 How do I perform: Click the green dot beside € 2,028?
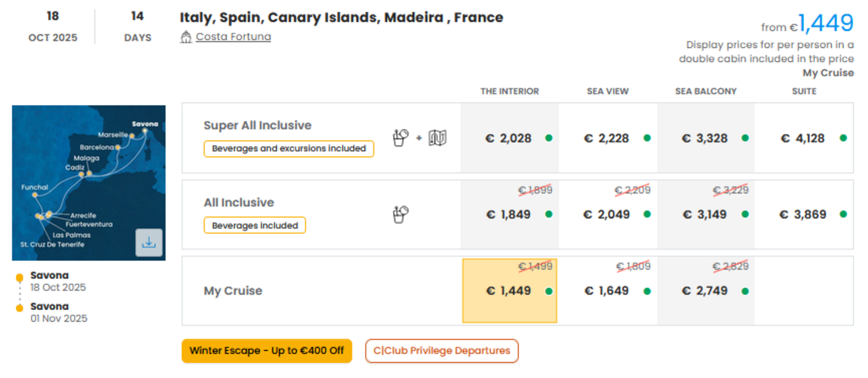[549, 138]
